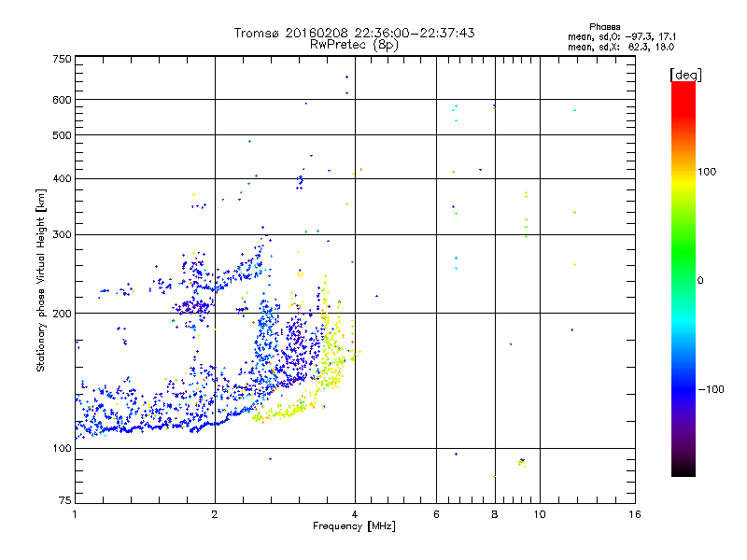
Task: Click x-axis tick label '1'
Action: [x=75, y=514]
